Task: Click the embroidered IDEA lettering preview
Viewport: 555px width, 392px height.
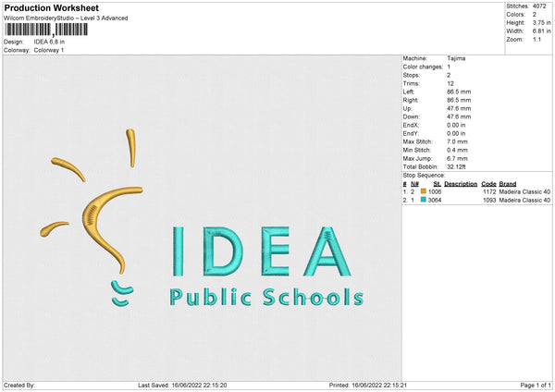Action: (x=261, y=251)
